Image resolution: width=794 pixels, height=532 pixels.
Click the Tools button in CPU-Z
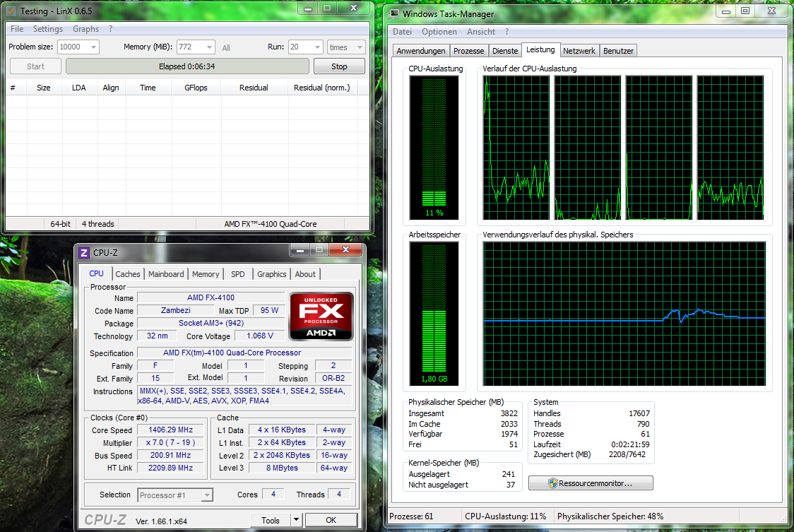pyautogui.click(x=271, y=520)
